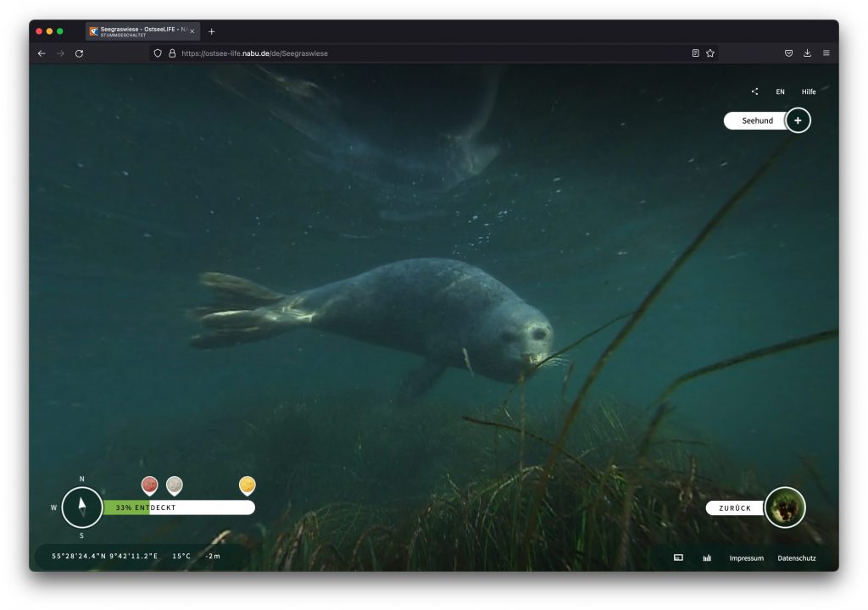Select the yellow discovery marker pin
The height and width of the screenshot is (610, 868).
[x=248, y=485]
